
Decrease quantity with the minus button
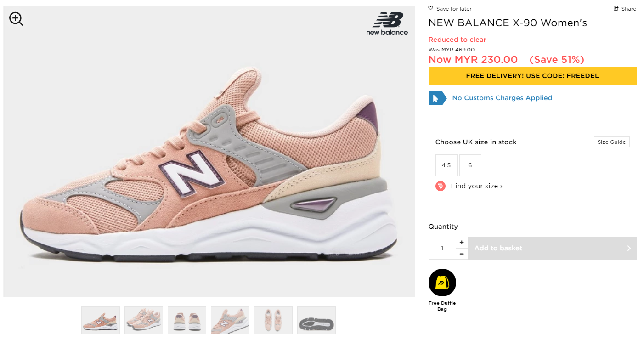[462, 254]
